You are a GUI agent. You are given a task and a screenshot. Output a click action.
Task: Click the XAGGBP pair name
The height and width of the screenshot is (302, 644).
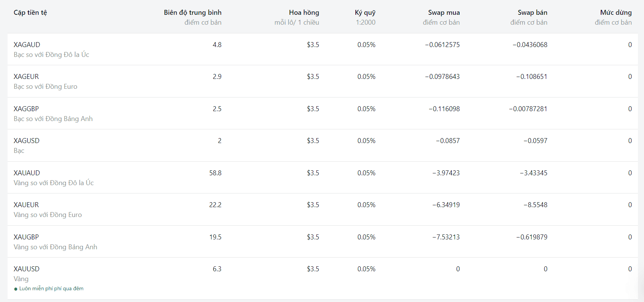(x=26, y=109)
